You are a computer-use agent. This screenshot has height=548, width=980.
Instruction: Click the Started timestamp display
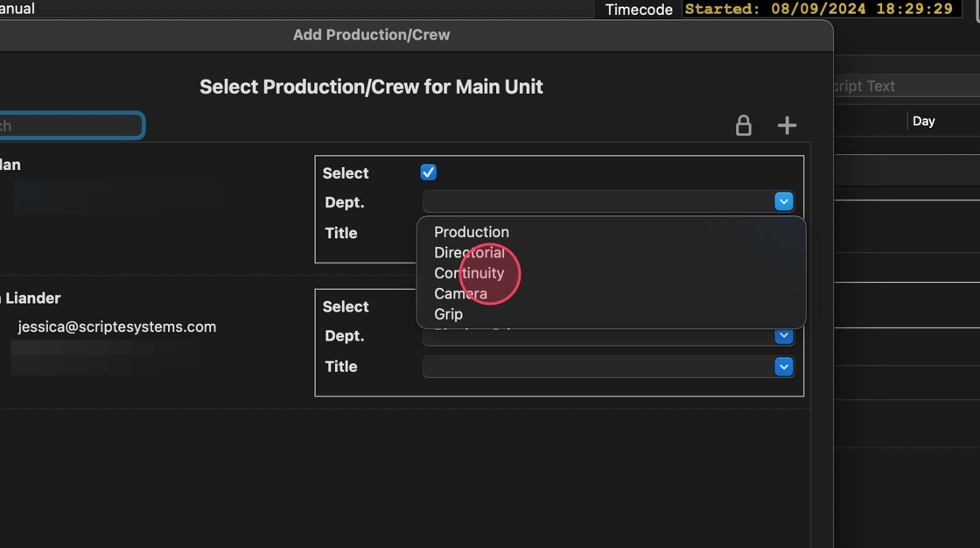(819, 10)
